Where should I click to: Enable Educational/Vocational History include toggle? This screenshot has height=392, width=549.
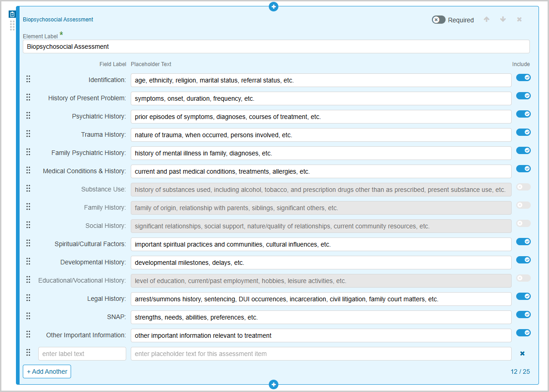point(523,278)
